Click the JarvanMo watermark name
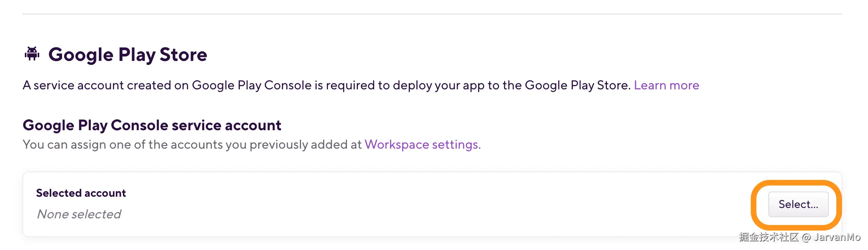 click(837, 237)
